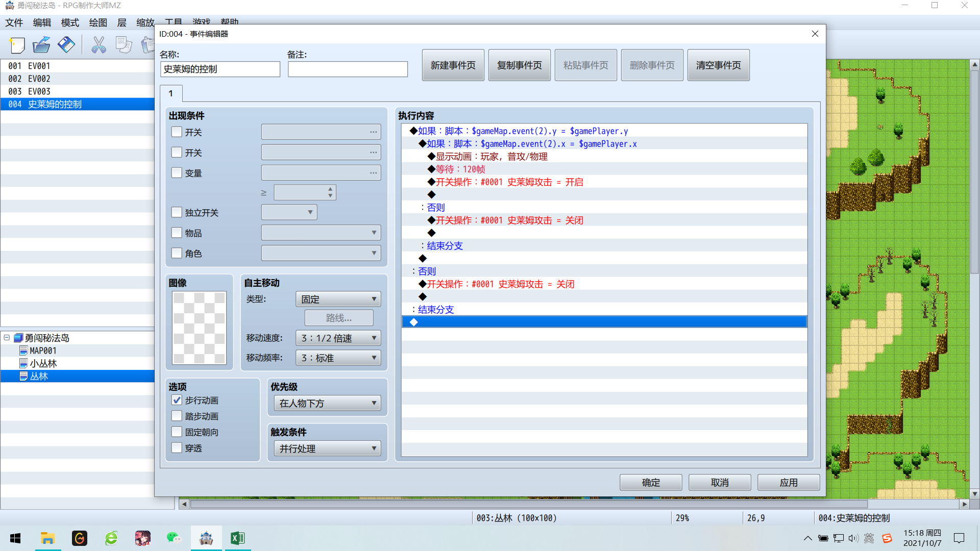
Task: Click the Sogou input tray icon
Action: (887, 538)
